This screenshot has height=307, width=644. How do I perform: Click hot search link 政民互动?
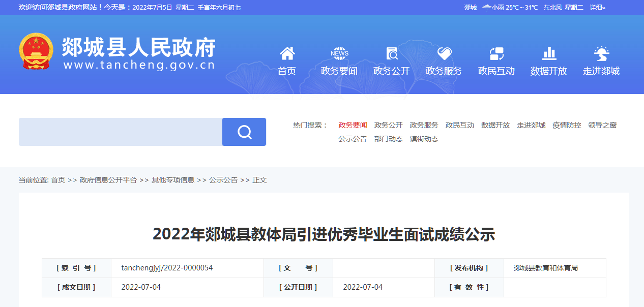click(460, 125)
